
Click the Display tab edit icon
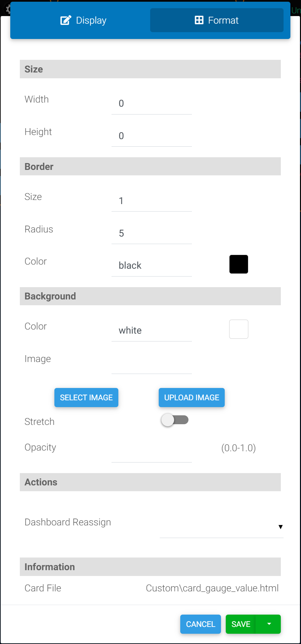66,20
